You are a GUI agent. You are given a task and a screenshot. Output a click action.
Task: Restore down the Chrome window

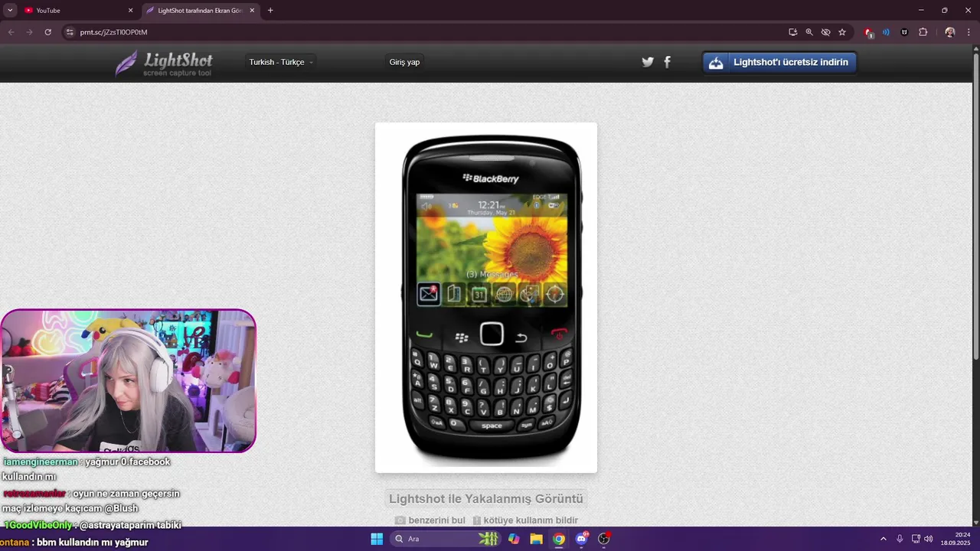944,10
